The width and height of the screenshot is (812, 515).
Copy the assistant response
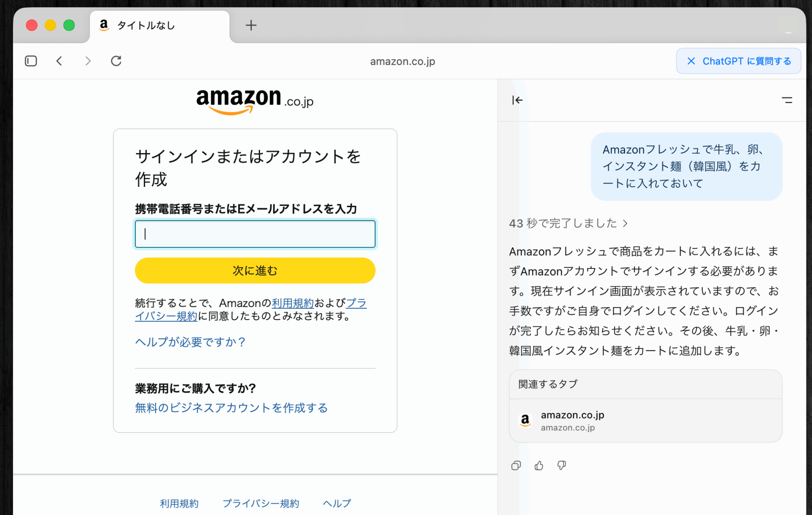coord(516,466)
